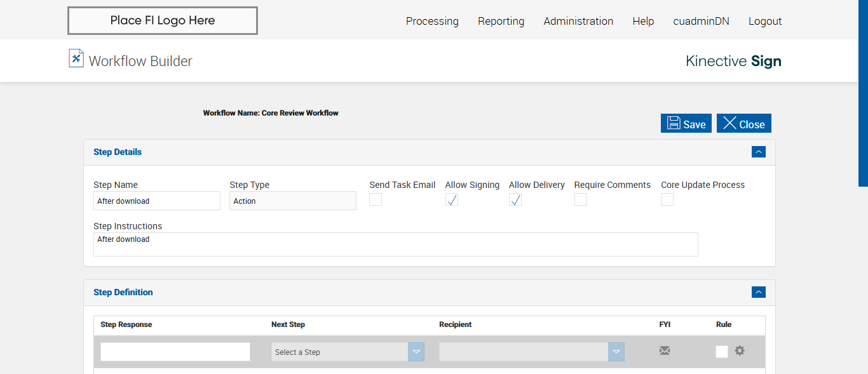Click the FYI envelope icon

665,351
